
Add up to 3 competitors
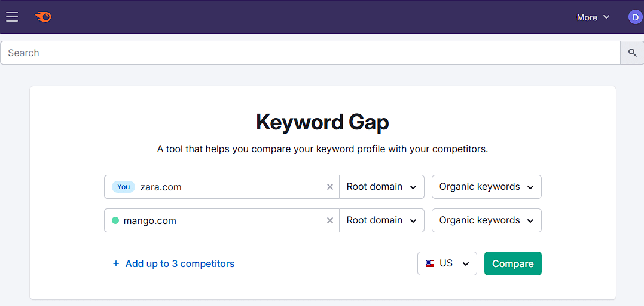tap(173, 263)
